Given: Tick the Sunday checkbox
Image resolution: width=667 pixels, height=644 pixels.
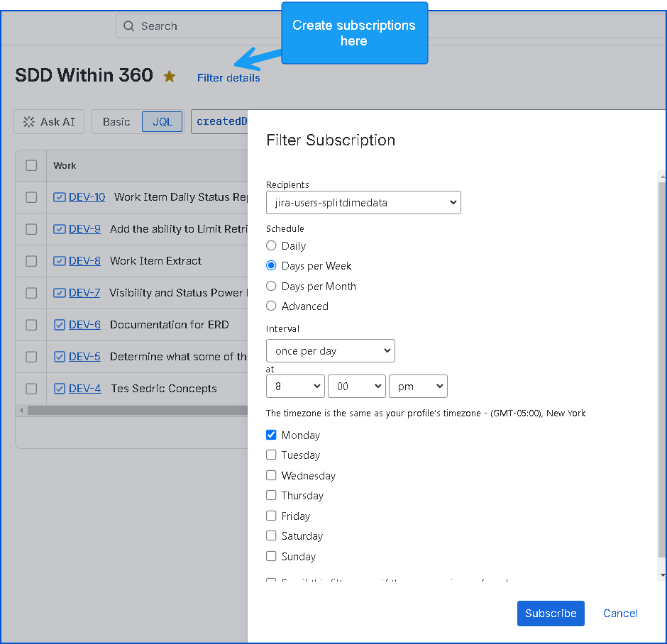Looking at the screenshot, I should point(271,556).
